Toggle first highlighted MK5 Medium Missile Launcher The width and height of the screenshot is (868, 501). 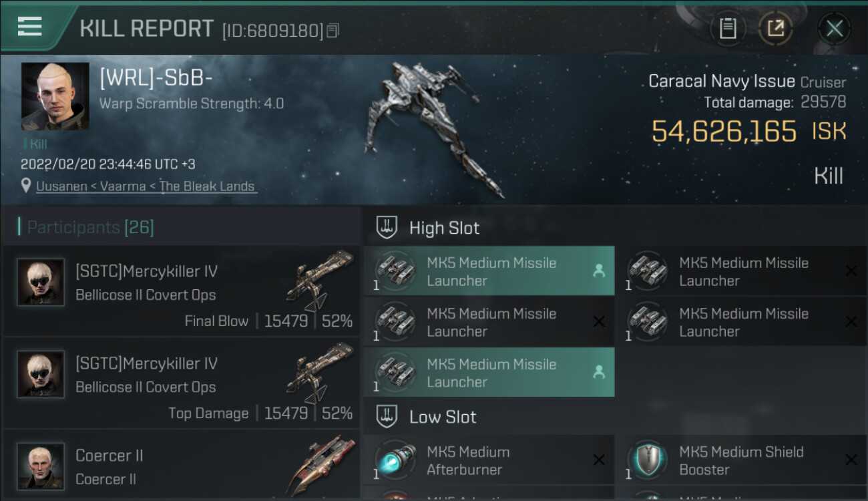(x=489, y=271)
